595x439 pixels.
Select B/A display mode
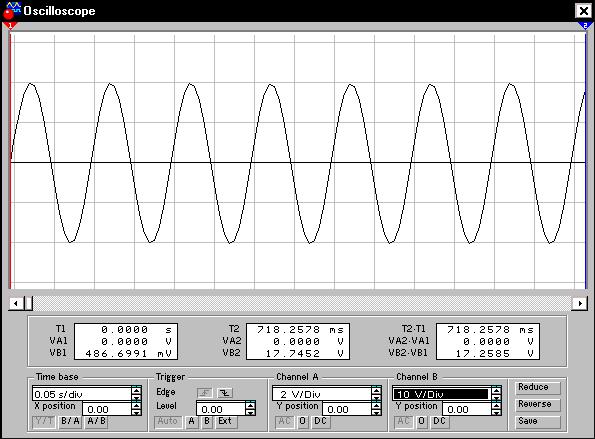tap(70, 421)
